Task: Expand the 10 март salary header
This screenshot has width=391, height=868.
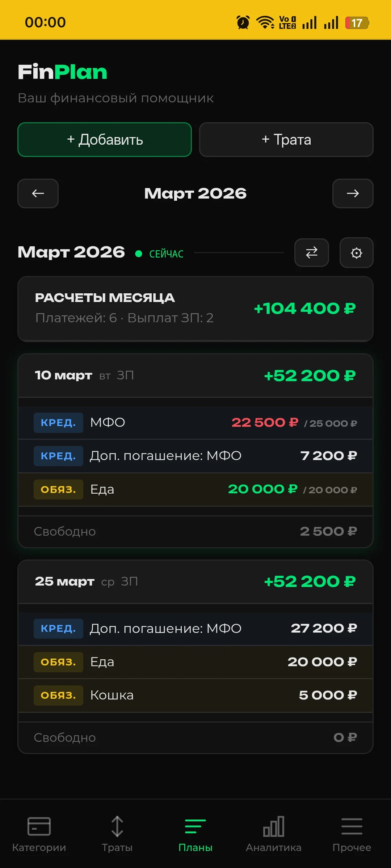Action: pos(195,376)
